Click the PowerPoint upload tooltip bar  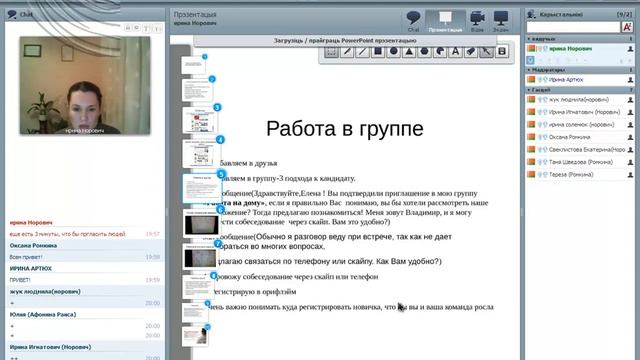[345, 41]
